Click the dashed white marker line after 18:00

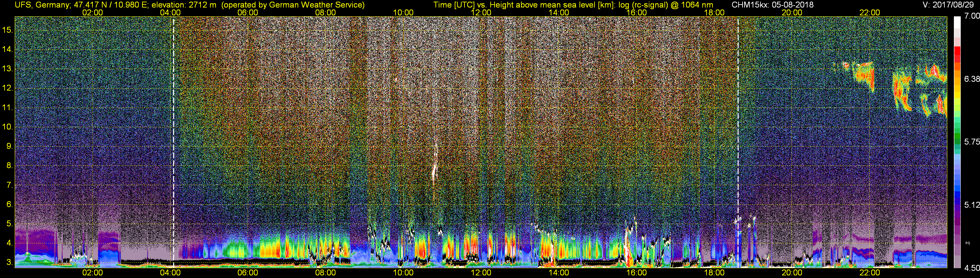pyautogui.click(x=738, y=142)
